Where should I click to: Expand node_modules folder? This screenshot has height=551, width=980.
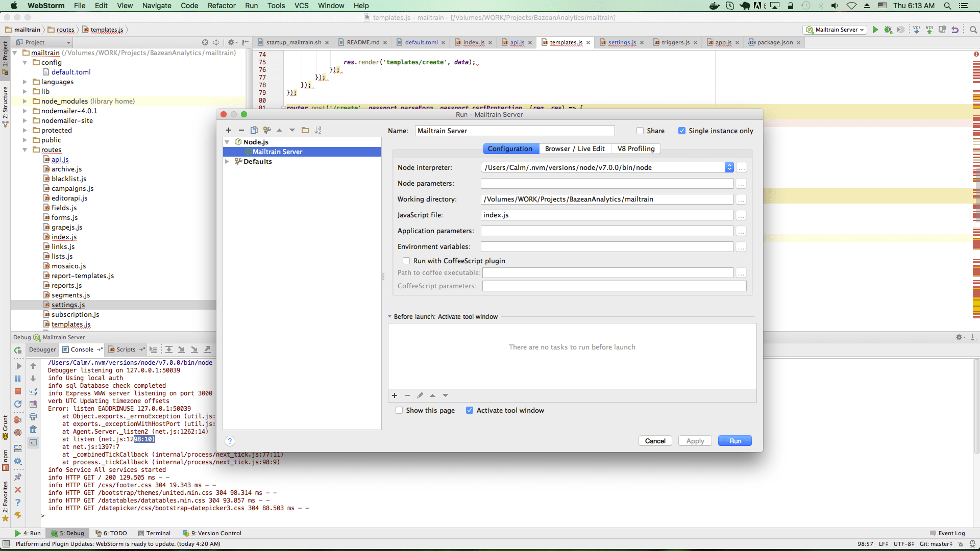[24, 101]
